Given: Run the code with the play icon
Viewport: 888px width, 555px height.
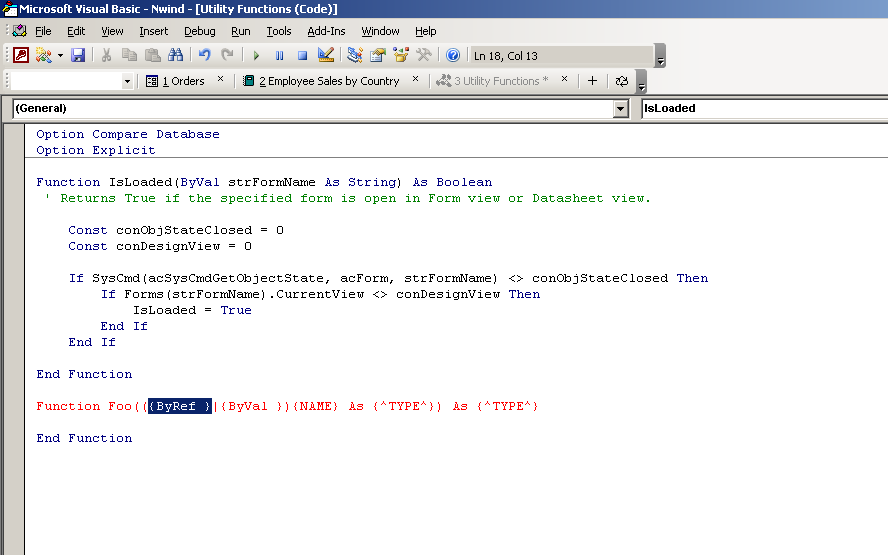Looking at the screenshot, I should click(x=257, y=56).
